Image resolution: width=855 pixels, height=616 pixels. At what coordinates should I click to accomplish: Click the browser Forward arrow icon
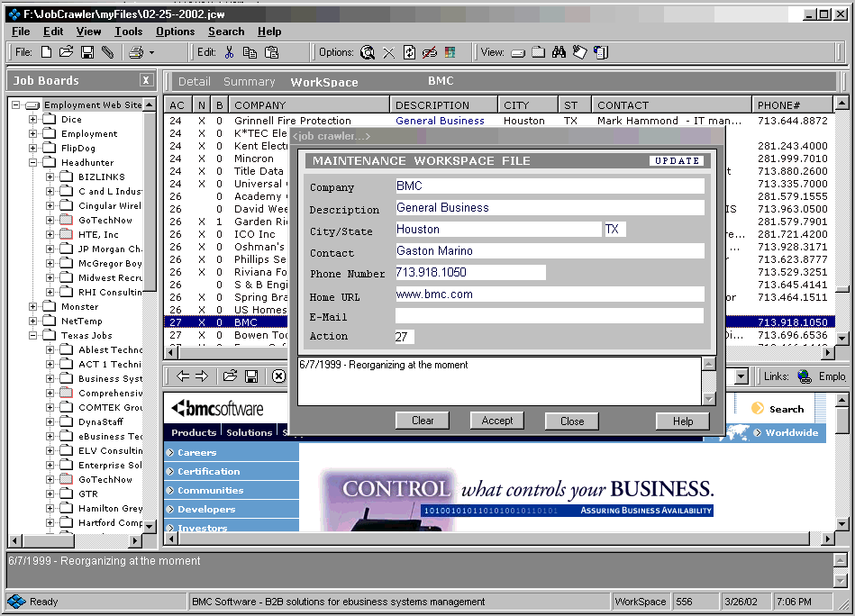(x=202, y=376)
